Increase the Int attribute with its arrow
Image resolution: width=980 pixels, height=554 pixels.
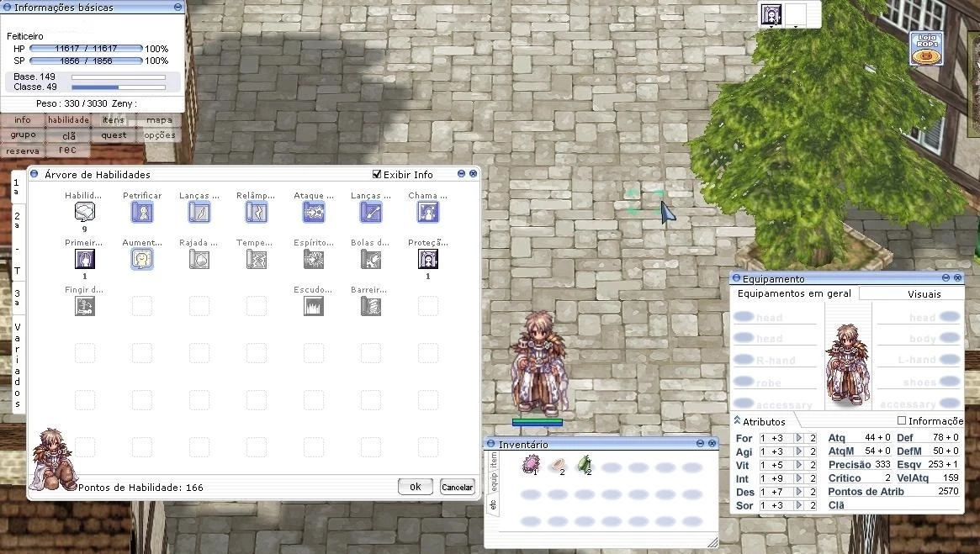click(x=798, y=478)
